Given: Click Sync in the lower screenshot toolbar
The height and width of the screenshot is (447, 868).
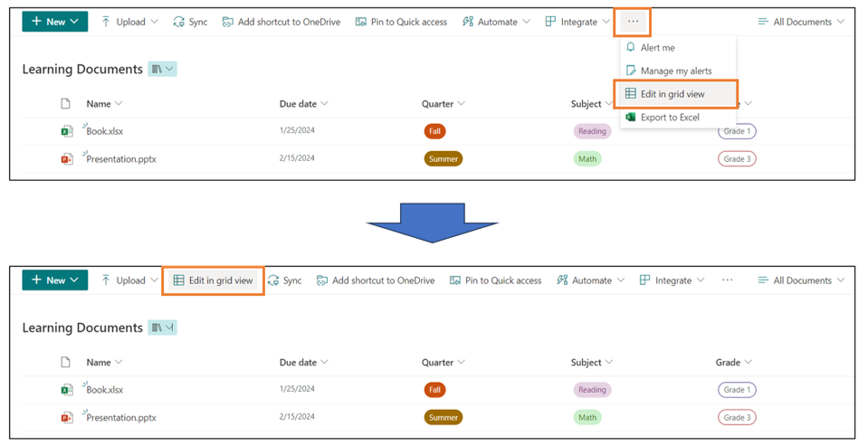Looking at the screenshot, I should pos(285,280).
